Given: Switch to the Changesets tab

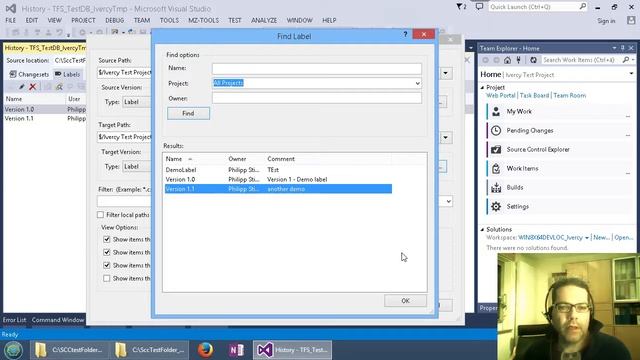Looking at the screenshot, I should click(x=29, y=74).
